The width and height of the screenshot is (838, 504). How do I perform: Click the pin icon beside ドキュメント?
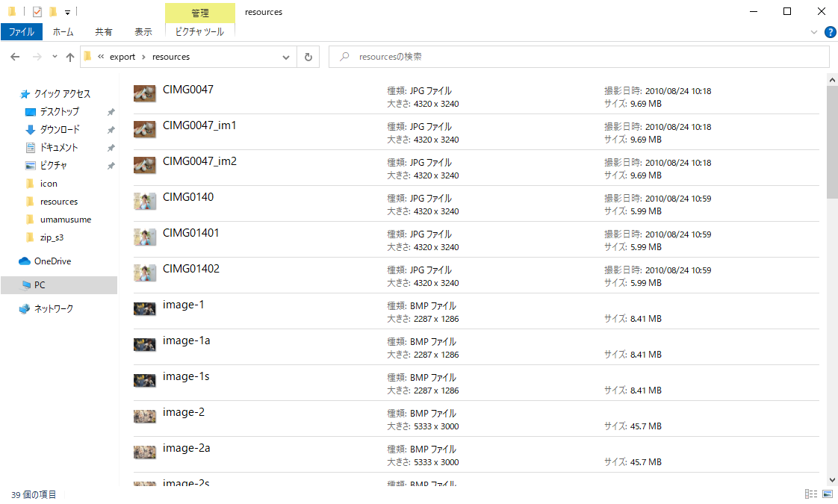point(111,148)
